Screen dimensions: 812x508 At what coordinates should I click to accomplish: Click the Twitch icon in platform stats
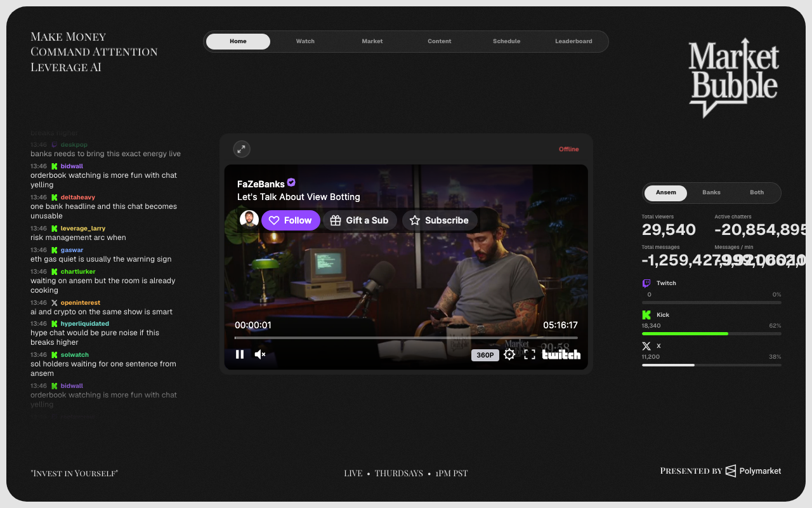(x=646, y=283)
